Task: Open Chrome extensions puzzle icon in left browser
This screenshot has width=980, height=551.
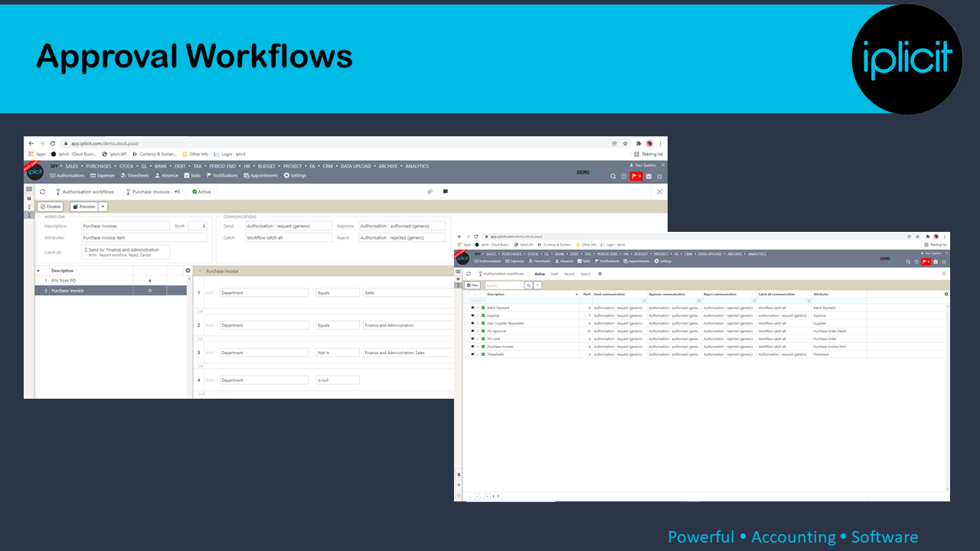Action: click(x=639, y=143)
